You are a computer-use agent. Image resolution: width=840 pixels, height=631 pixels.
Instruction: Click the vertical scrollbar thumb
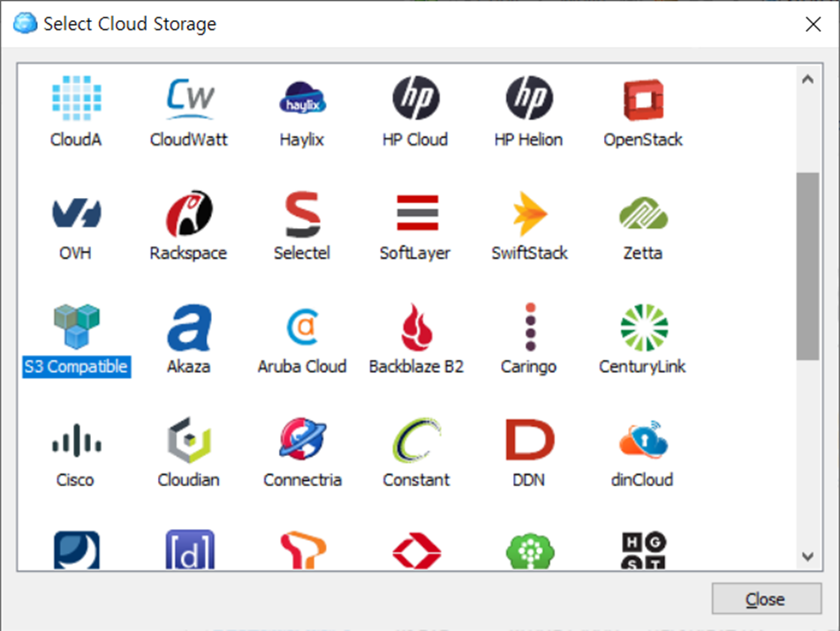point(807,266)
